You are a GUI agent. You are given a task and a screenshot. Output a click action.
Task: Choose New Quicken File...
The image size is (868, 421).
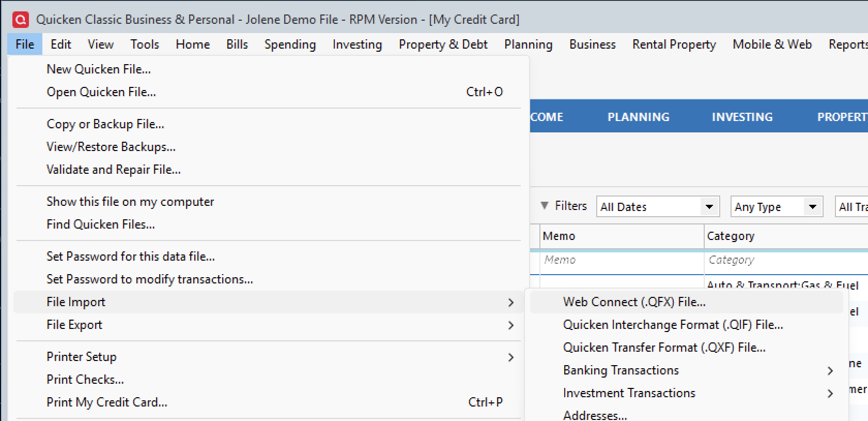pos(269,69)
